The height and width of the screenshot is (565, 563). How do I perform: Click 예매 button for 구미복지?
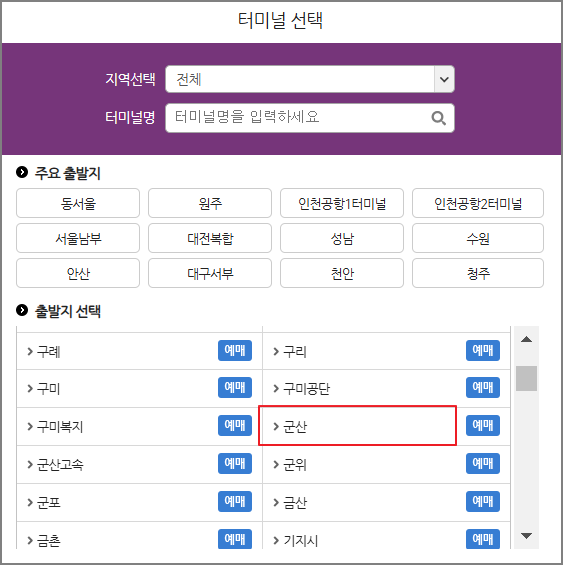[235, 425]
